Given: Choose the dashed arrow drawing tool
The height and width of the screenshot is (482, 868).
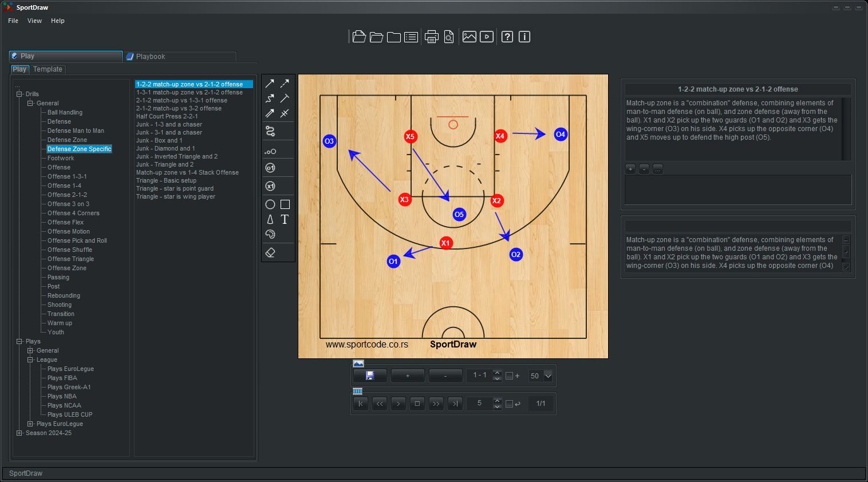Looking at the screenshot, I should click(285, 84).
